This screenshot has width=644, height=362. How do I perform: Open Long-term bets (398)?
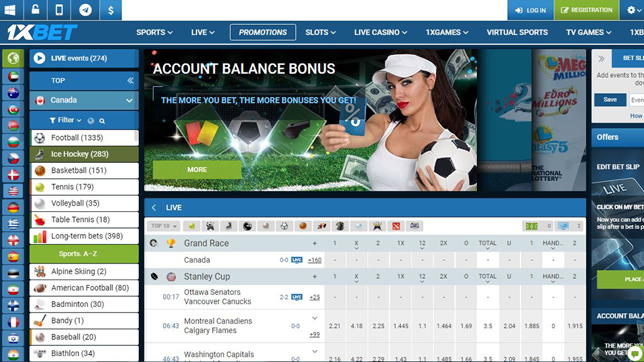(84, 236)
